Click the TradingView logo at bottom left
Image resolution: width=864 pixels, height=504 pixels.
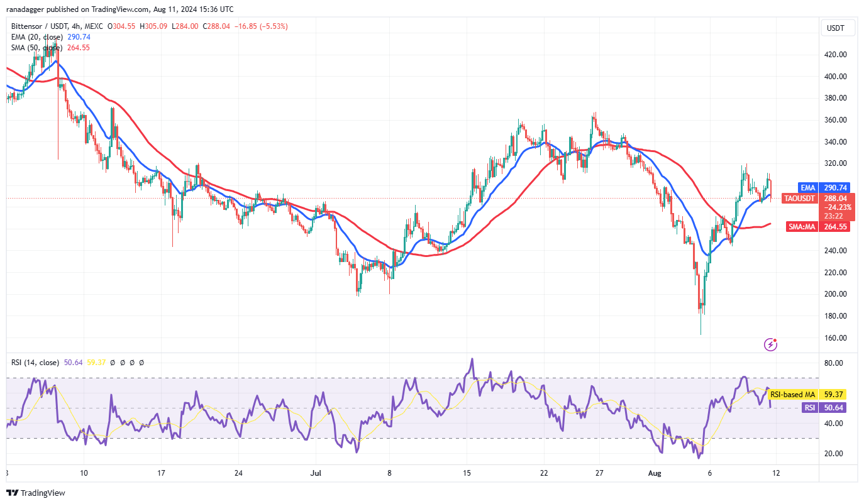[36, 493]
